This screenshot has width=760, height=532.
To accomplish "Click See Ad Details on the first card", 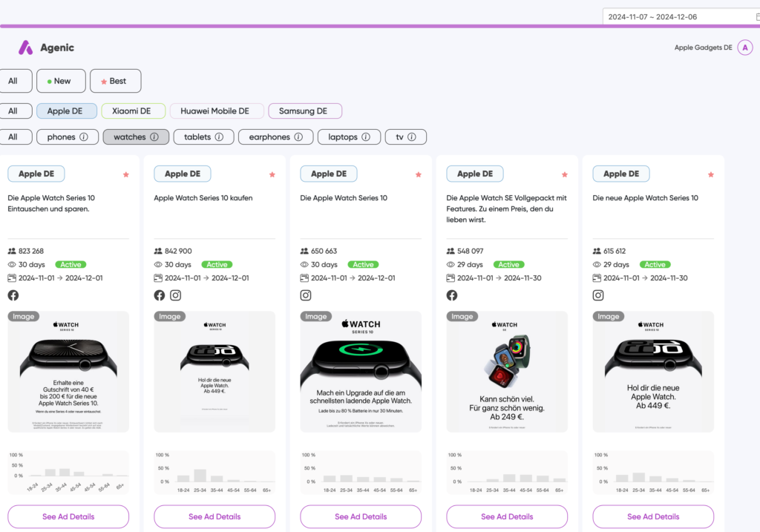I will pyautogui.click(x=68, y=516).
